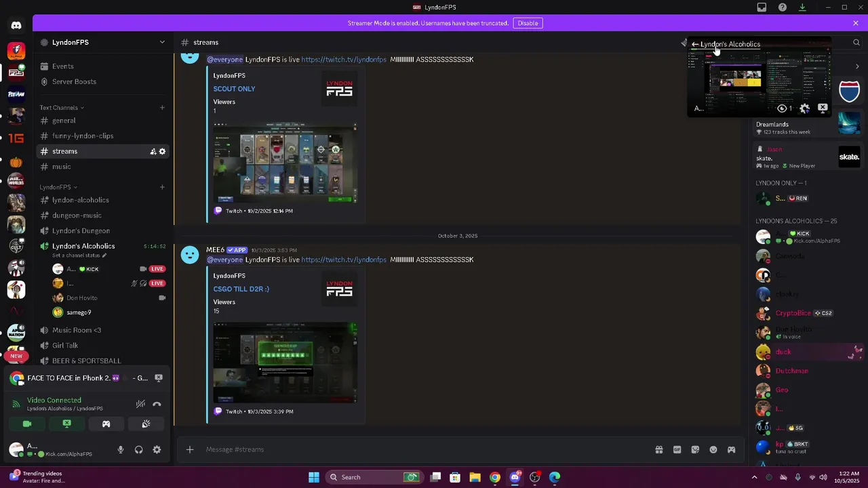
Task: Open the sticker picker
Action: (695, 449)
